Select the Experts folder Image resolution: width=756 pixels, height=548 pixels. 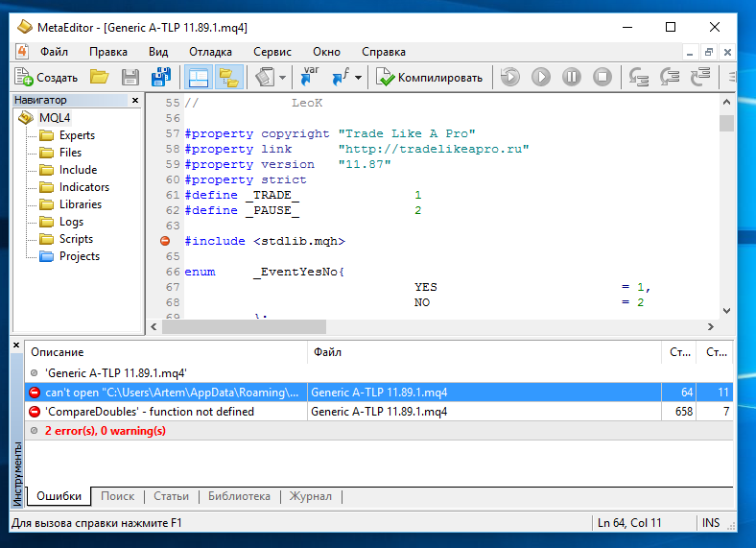(x=77, y=135)
